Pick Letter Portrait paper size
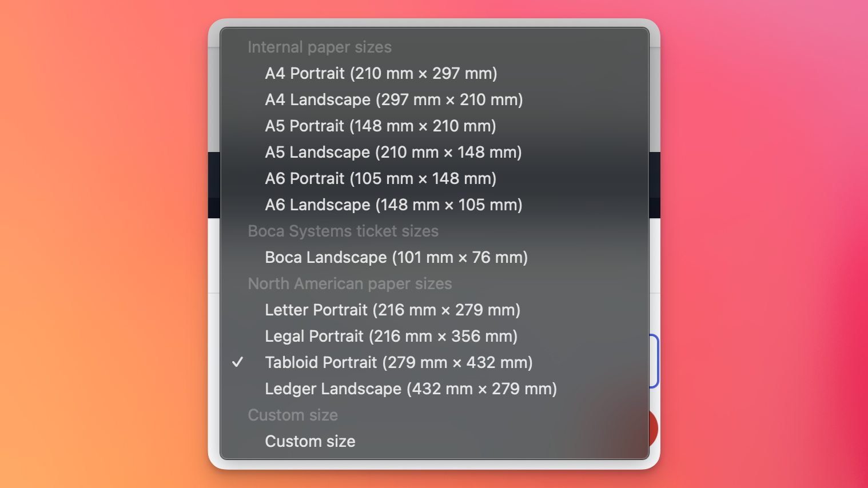Screen dimensions: 868x488 392,310
